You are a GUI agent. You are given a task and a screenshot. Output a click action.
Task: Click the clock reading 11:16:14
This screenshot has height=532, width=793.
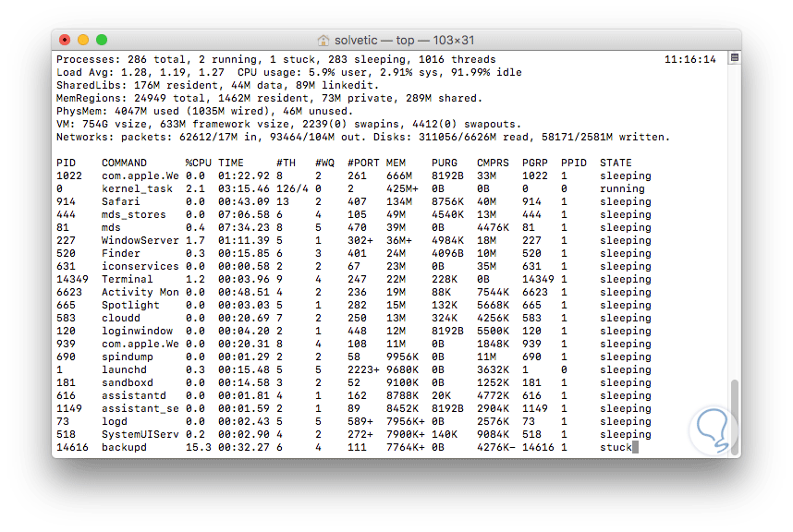tap(689, 60)
